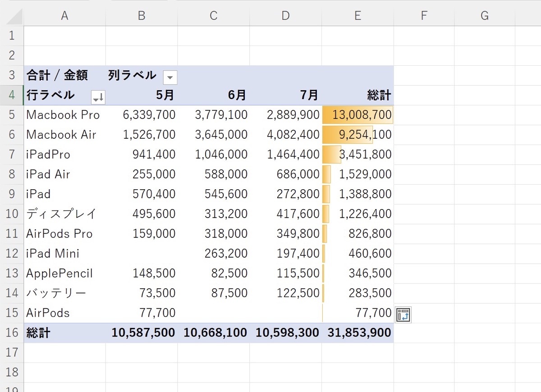Click the 6,339,700 cell
This screenshot has height=392, width=541.
click(x=142, y=115)
